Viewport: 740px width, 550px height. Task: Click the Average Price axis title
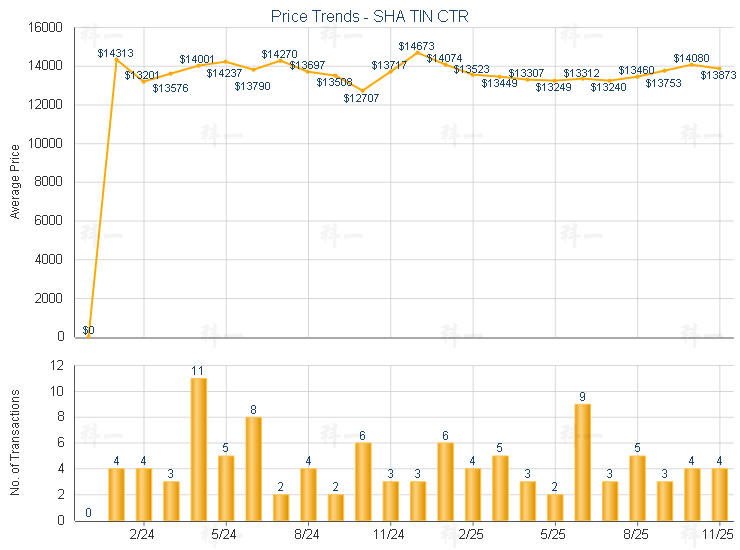(14, 182)
